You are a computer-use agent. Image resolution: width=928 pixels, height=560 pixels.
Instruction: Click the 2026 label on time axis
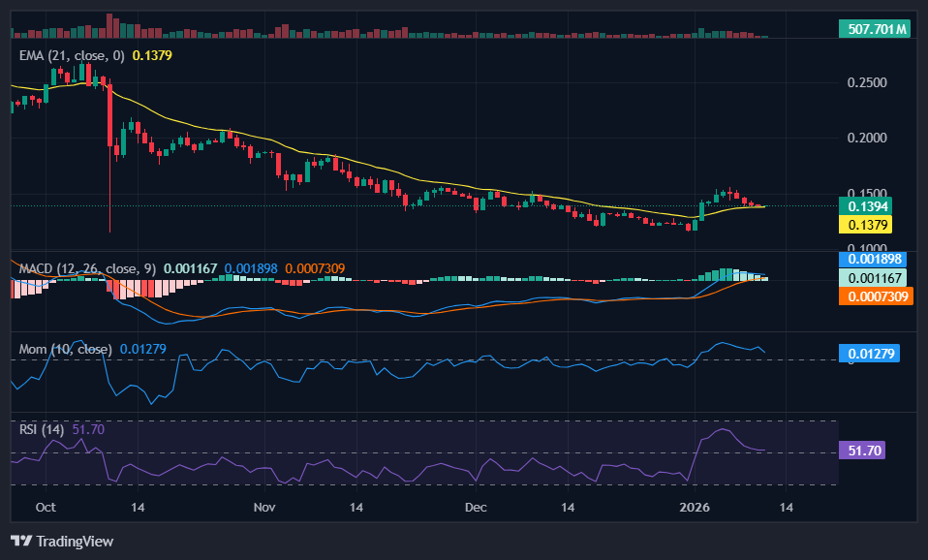695,507
